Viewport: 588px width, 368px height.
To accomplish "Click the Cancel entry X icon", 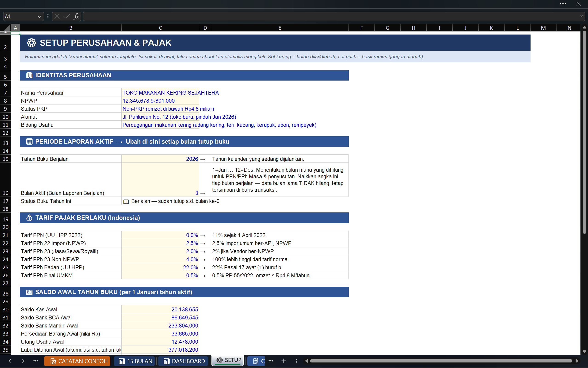I will click(57, 16).
